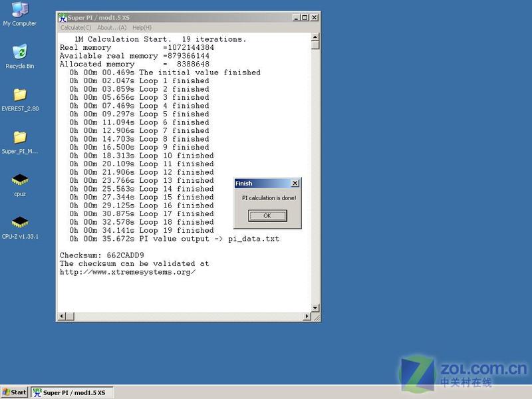Click the vertical scrollbar up arrow
This screenshot has height=399, width=532.
coord(315,37)
